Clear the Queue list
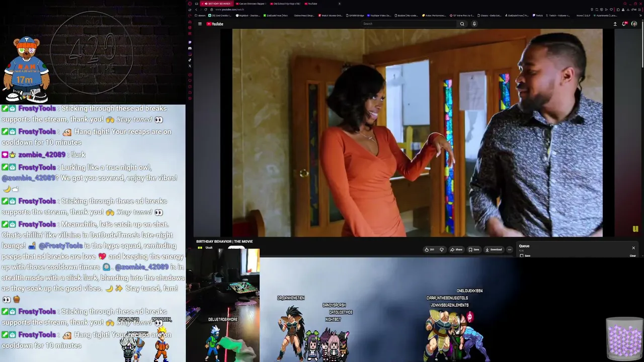The height and width of the screenshot is (362, 644). tap(633, 256)
